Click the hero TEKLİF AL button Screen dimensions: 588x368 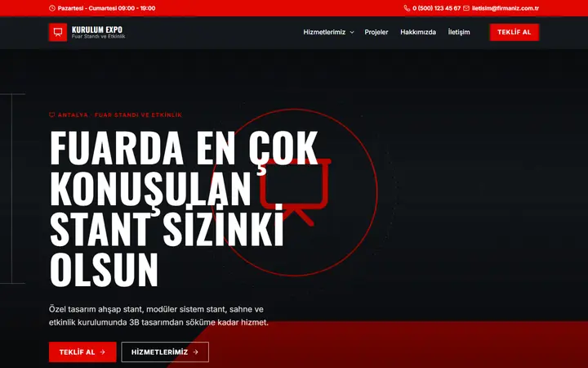coord(82,352)
